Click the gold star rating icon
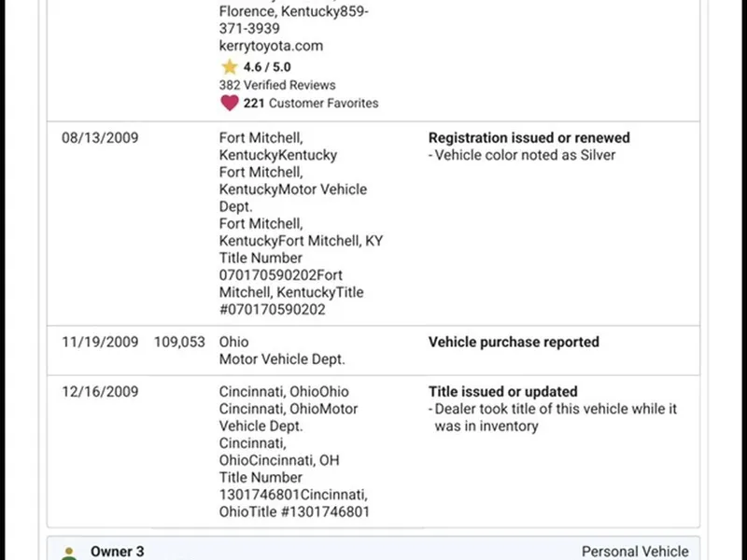The image size is (747, 560). pyautogui.click(x=229, y=67)
